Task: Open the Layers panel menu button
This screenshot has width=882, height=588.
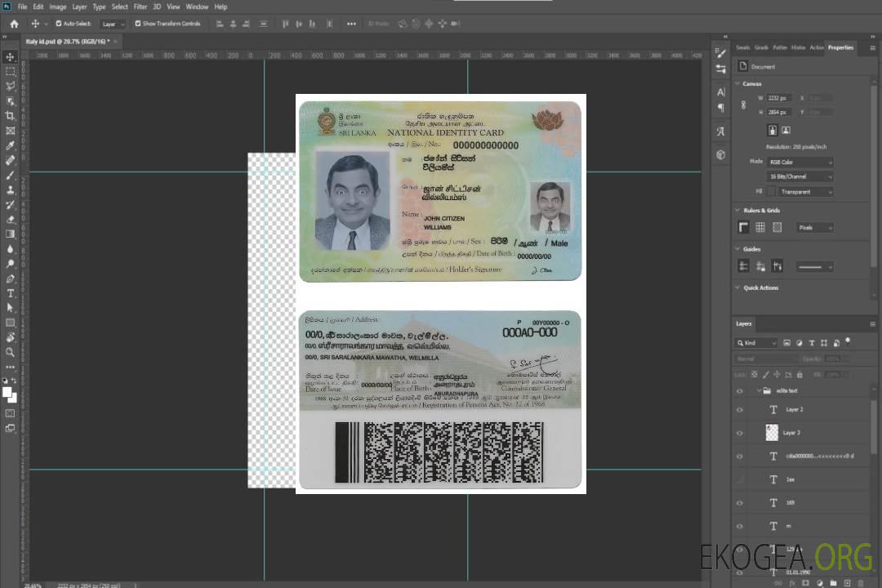Action: click(872, 323)
